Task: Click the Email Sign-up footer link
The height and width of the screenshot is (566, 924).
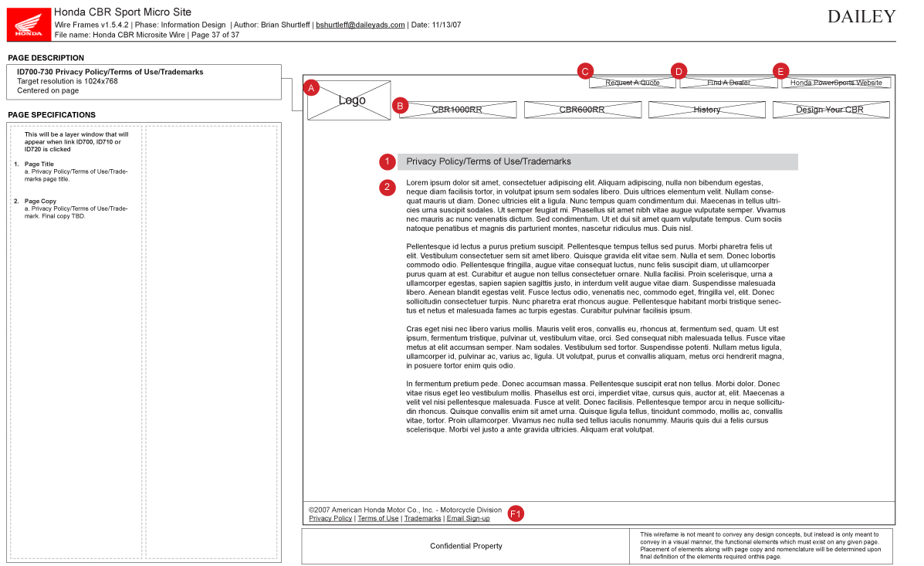Action: click(468, 519)
